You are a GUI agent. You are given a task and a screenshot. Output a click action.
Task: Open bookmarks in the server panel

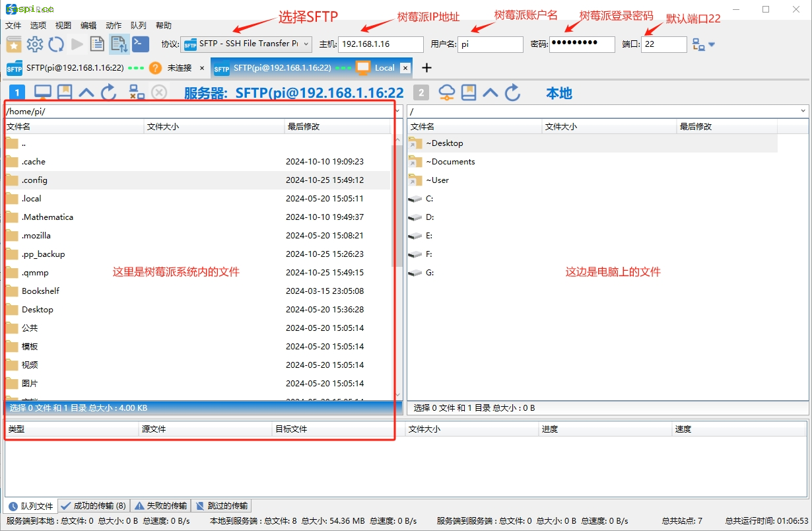(64, 92)
